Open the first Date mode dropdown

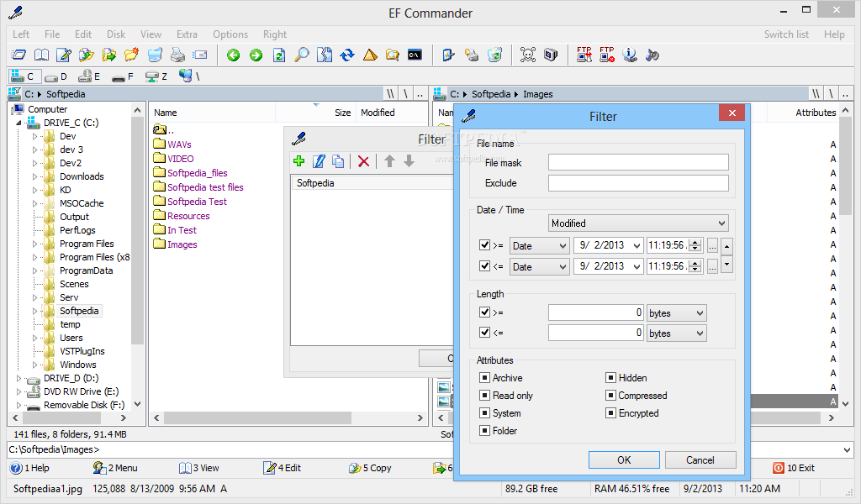pyautogui.click(x=539, y=245)
